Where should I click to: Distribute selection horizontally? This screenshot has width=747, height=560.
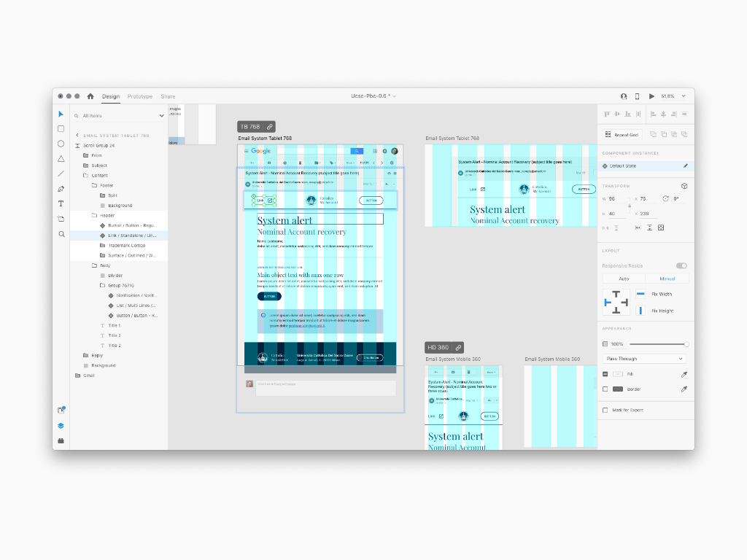click(638, 114)
